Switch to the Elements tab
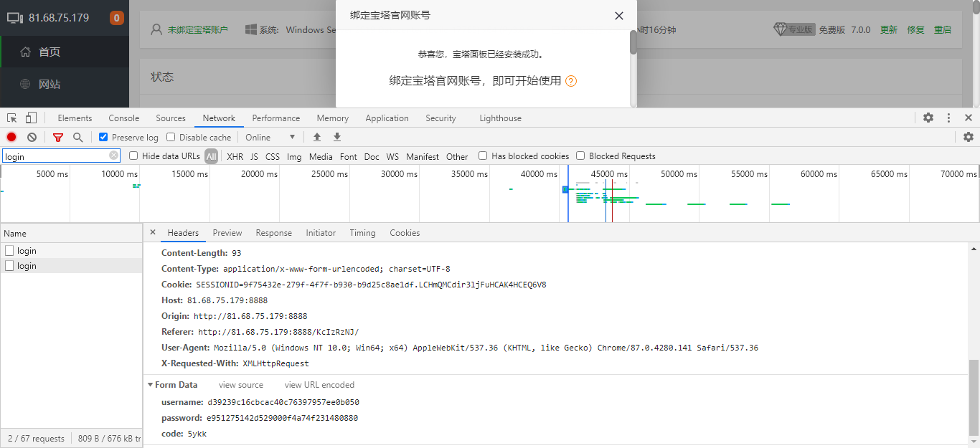980x448 pixels. coord(75,118)
